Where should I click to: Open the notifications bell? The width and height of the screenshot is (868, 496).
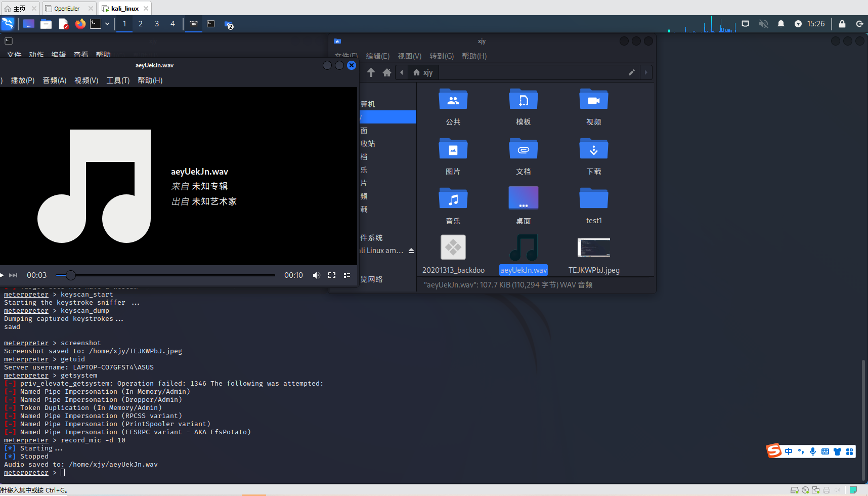point(781,24)
